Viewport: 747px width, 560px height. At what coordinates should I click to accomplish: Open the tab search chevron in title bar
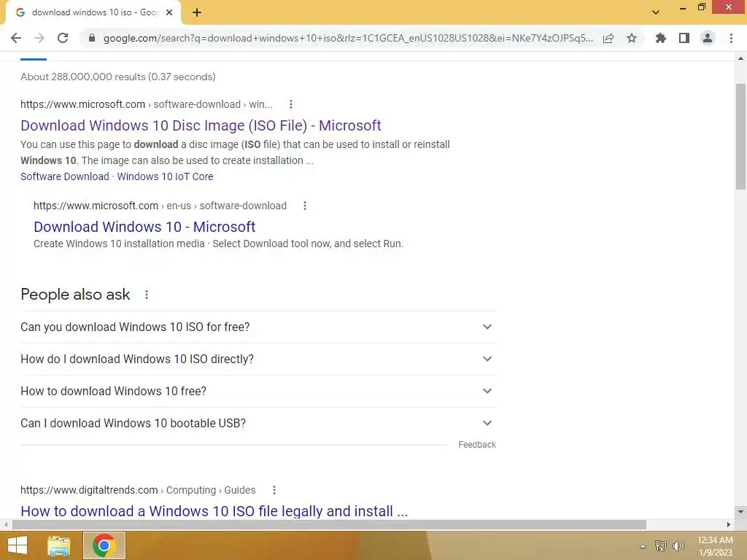[656, 12]
